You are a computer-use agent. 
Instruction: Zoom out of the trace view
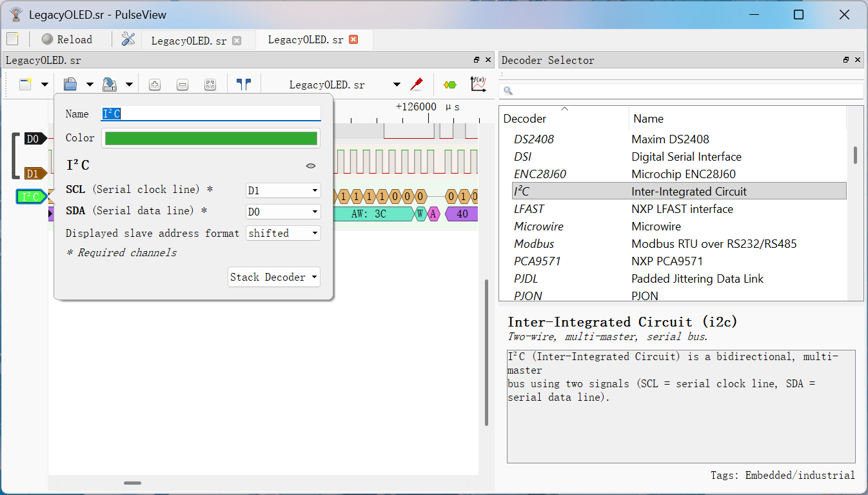tap(182, 85)
